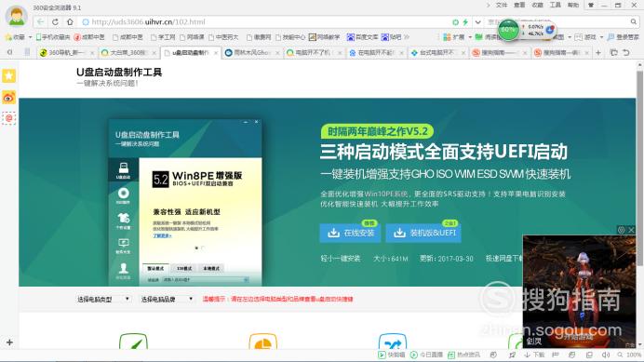Click the ad settings icon beside popup close
This screenshot has height=362, width=644.
click(622, 230)
